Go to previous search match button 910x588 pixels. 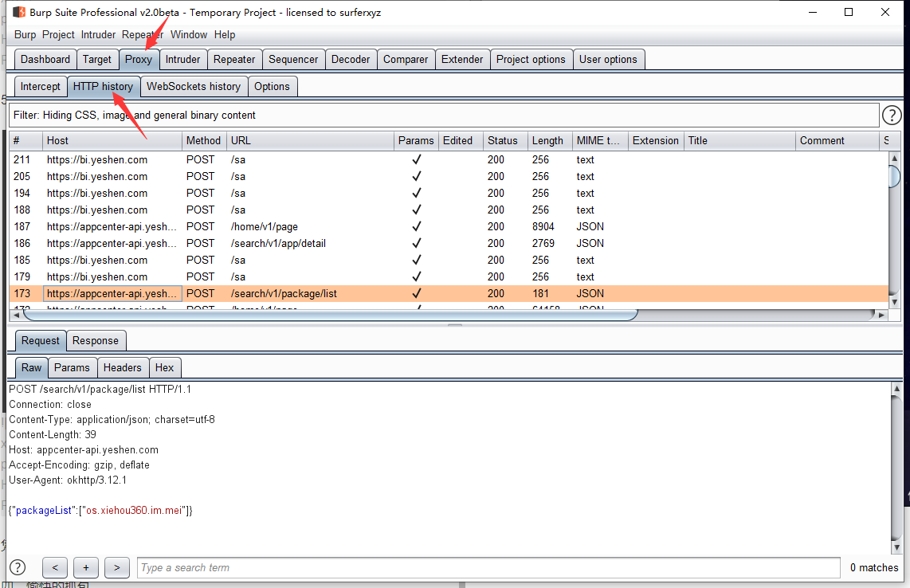pos(55,568)
